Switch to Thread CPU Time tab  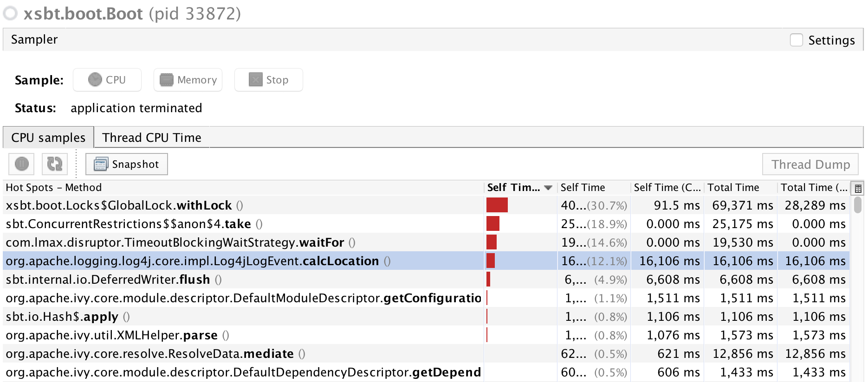(x=152, y=138)
